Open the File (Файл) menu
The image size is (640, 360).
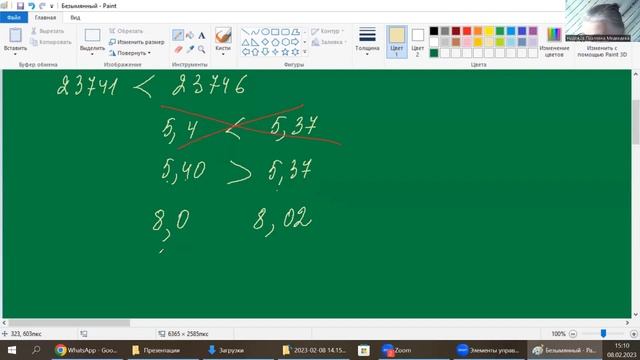[x=14, y=18]
